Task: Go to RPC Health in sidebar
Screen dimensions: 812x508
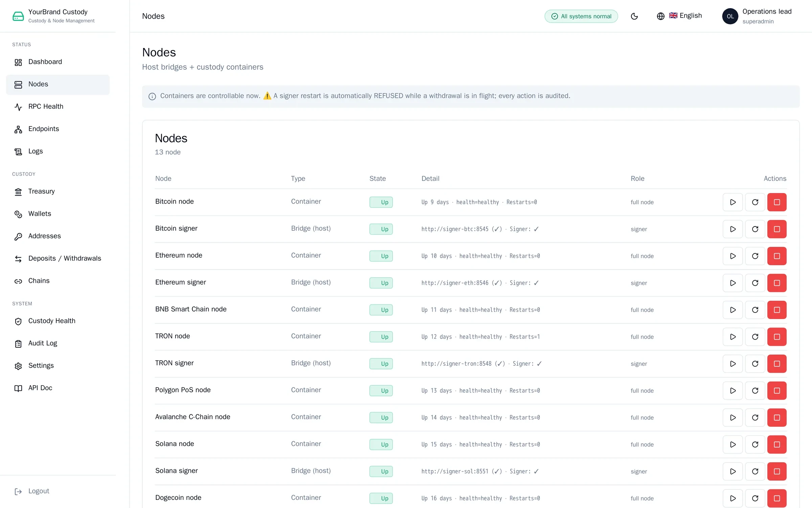Action: pyautogui.click(x=58, y=107)
